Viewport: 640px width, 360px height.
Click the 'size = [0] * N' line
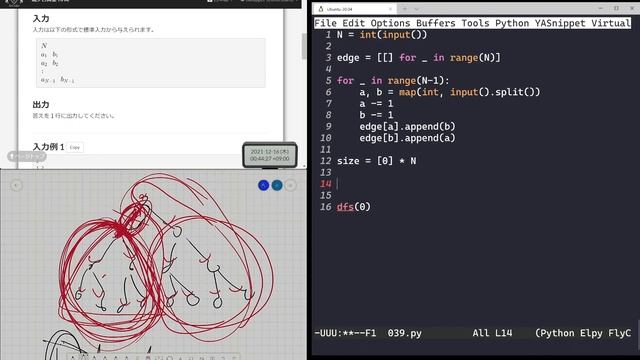point(376,161)
